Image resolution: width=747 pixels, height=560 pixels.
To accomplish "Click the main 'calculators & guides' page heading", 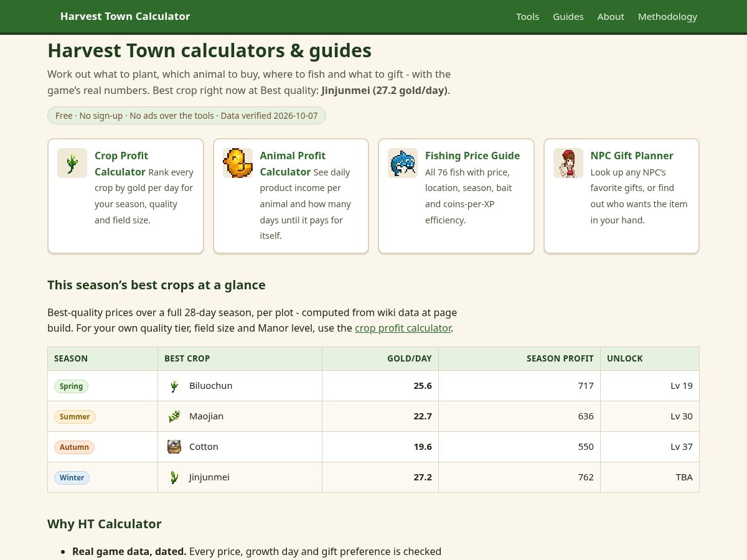I will (209, 50).
